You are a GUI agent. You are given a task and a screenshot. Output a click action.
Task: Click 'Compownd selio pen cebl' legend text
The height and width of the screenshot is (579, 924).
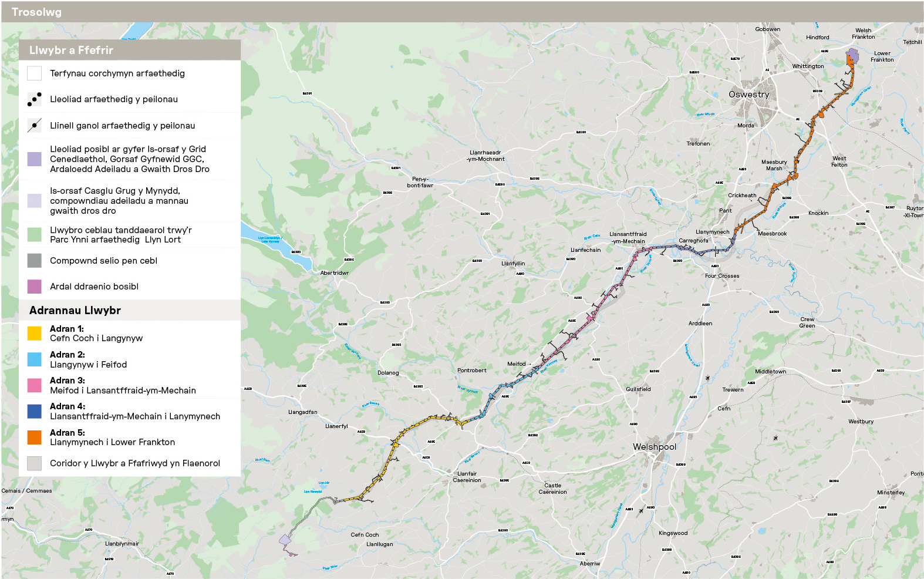pos(104,261)
